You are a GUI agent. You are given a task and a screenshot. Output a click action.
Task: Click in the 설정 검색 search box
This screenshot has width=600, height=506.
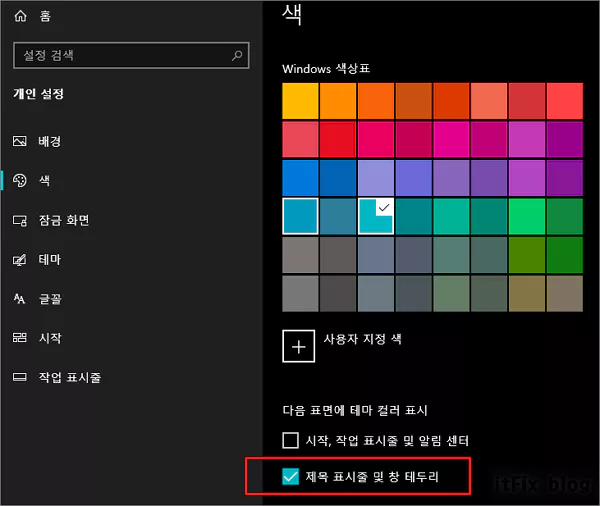131,55
